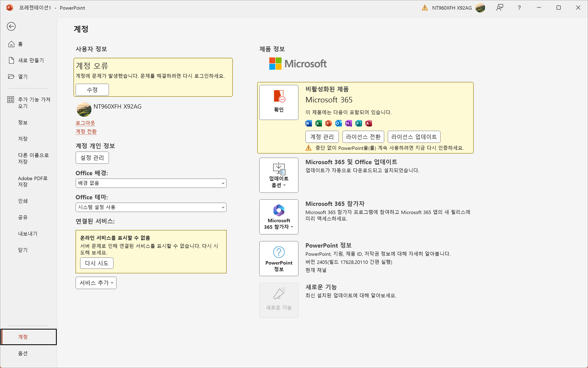Open the 인쇄 page
588x368 pixels.
point(29,201)
